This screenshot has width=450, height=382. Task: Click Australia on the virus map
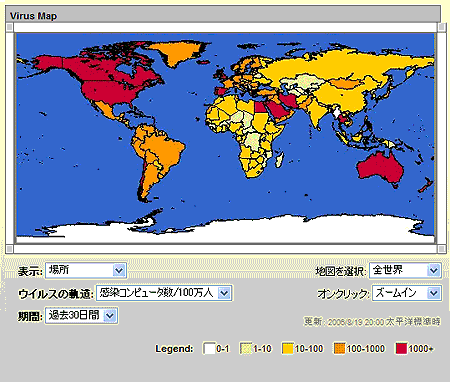click(380, 168)
